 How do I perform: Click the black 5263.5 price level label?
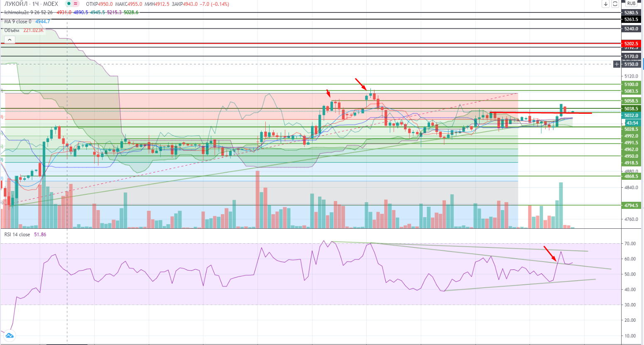click(631, 20)
